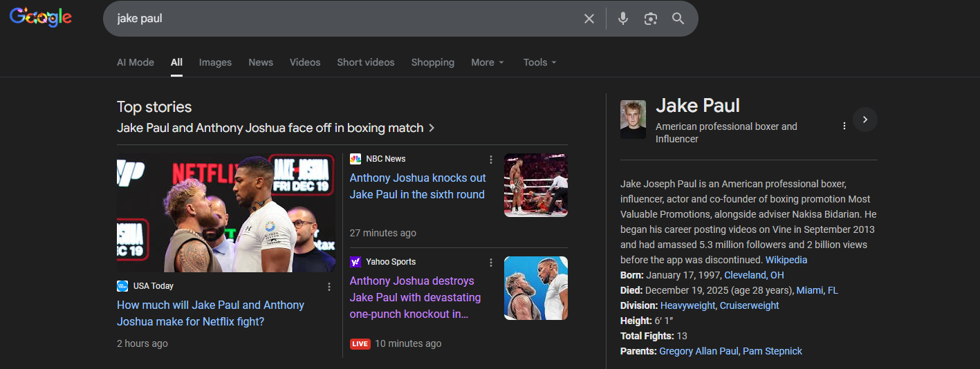
Task: Open options menu for USA Today story
Action: (329, 287)
